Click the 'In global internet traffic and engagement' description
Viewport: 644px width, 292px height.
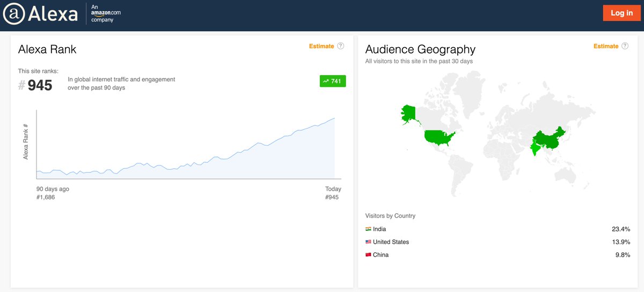[x=121, y=84]
